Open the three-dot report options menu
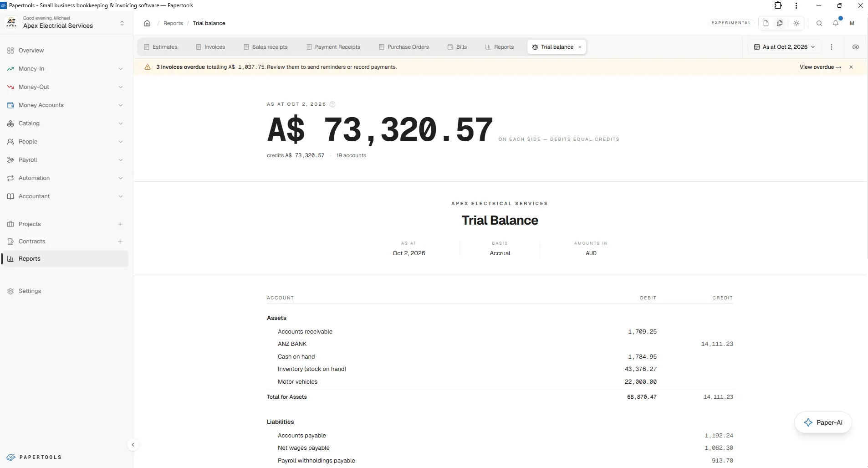 pyautogui.click(x=832, y=47)
